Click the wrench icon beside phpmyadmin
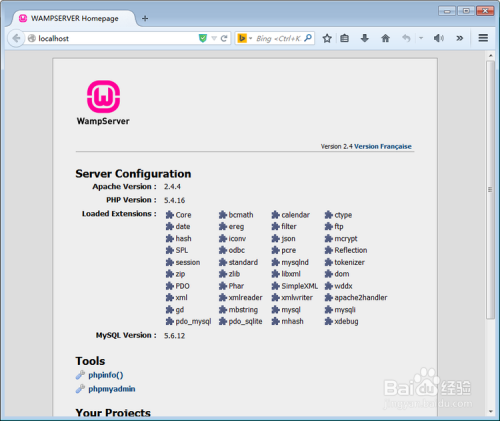The width and height of the screenshot is (500, 421). pyautogui.click(x=80, y=389)
